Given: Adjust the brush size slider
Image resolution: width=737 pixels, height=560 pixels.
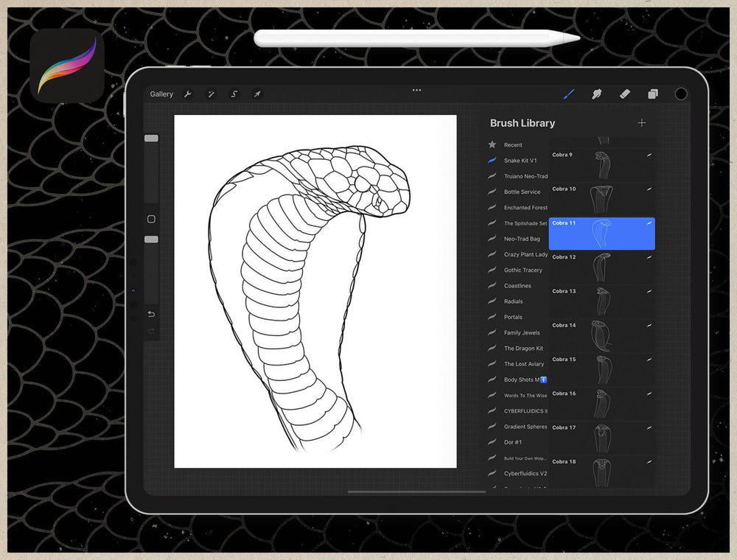Looking at the screenshot, I should [x=151, y=138].
